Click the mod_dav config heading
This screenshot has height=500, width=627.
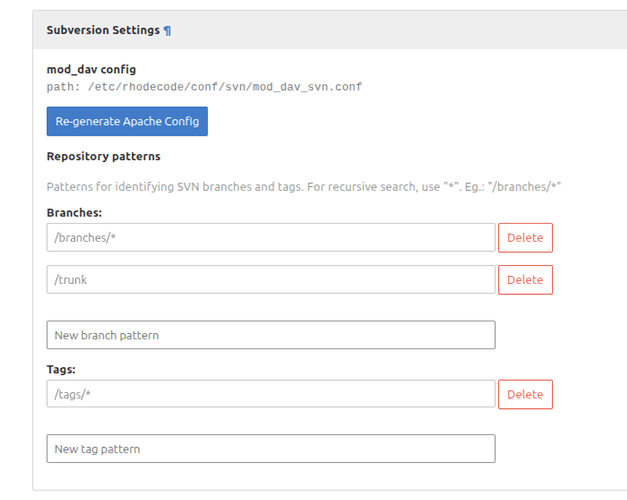click(x=91, y=69)
